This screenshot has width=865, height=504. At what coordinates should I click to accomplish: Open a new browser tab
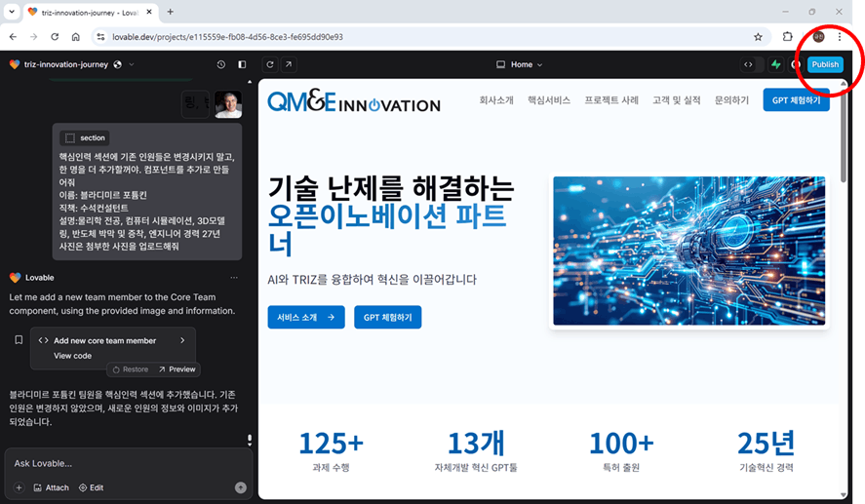(x=170, y=12)
